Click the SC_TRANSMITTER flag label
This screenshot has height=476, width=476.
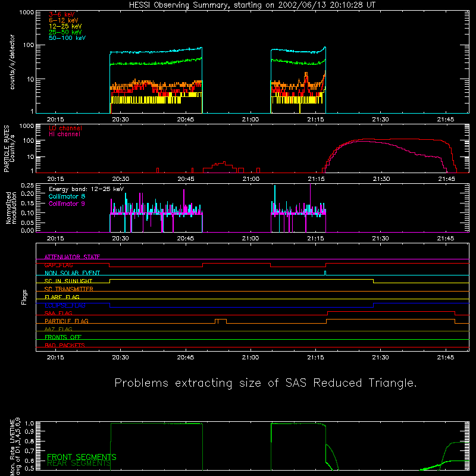click(x=69, y=289)
